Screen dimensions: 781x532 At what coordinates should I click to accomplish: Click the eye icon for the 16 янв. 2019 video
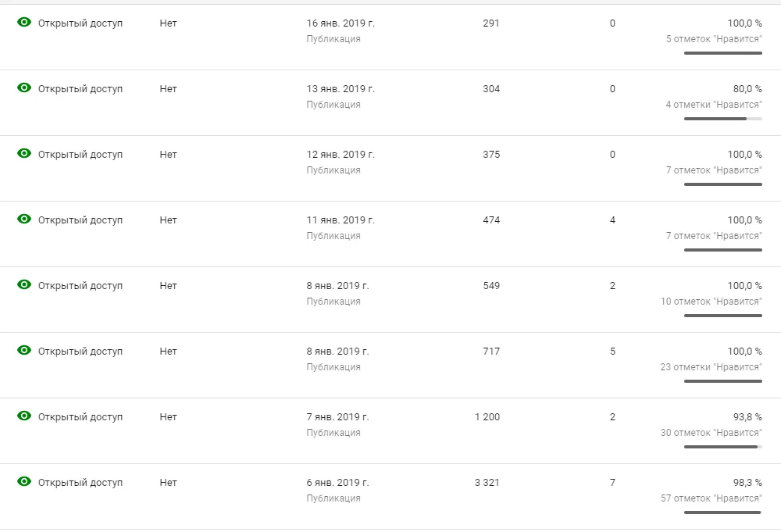click(x=24, y=23)
